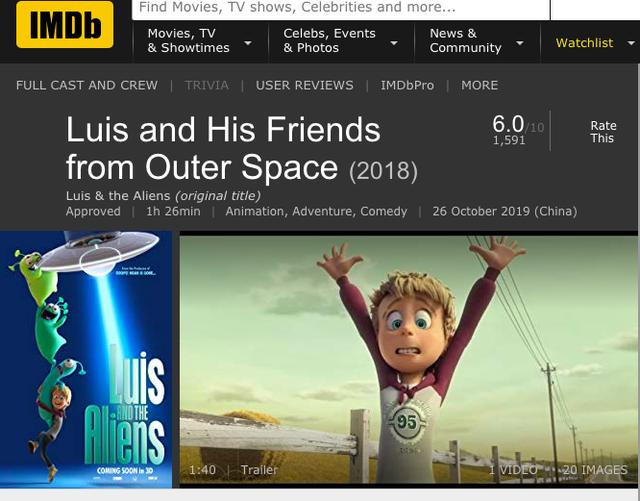Open Full Cast and Crew
Image resolution: width=640 pixels, height=501 pixels.
(87, 85)
